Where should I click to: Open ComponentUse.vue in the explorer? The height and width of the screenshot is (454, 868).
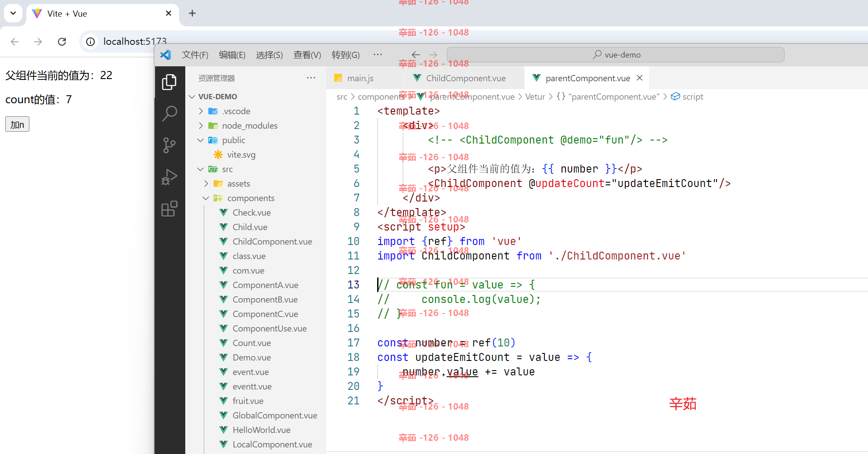256,328
